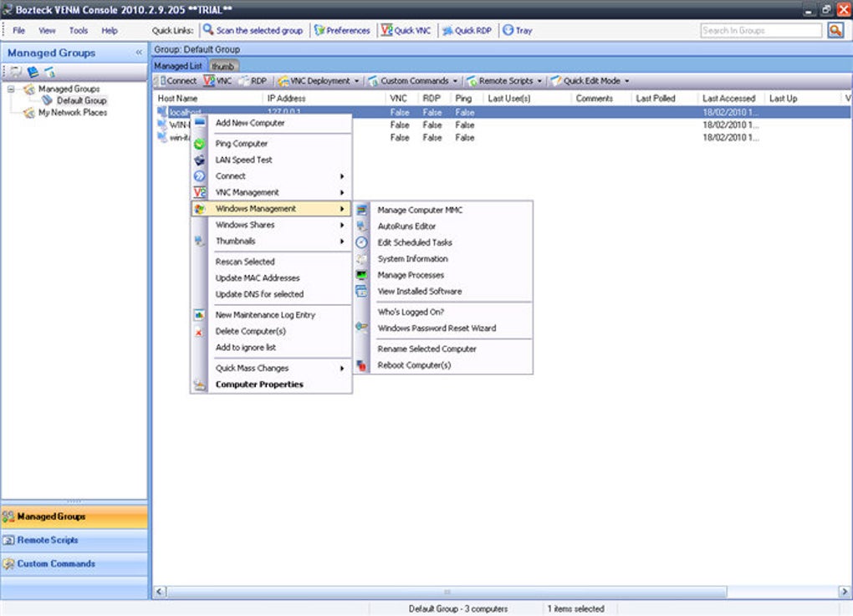Image resolution: width=853 pixels, height=616 pixels.
Task: Select My Network Places in the tree
Action: pyautogui.click(x=73, y=113)
